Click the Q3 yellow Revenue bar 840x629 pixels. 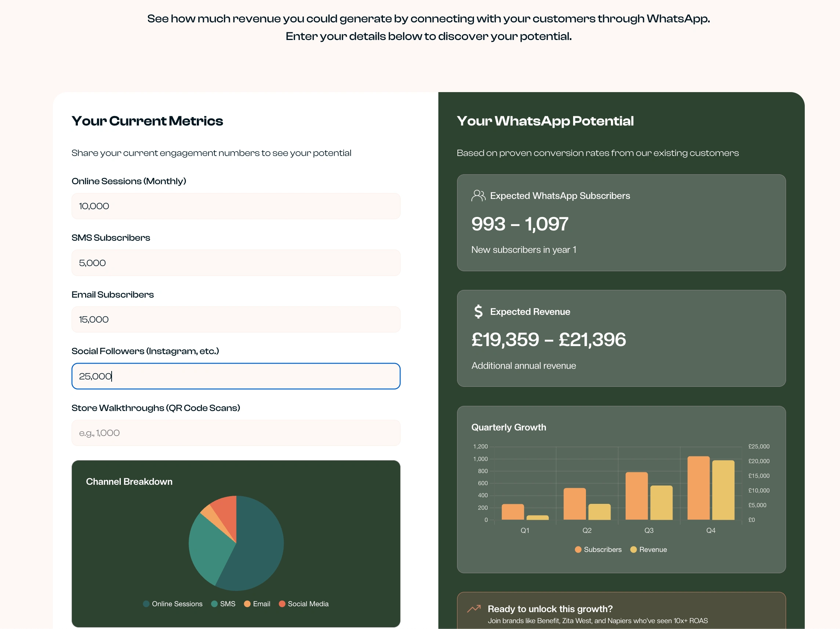[661, 503]
